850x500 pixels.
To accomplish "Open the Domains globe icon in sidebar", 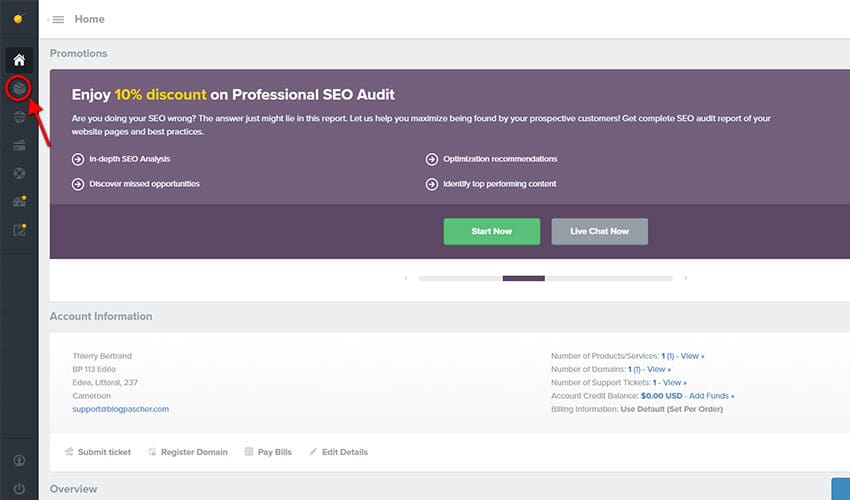I will (x=19, y=117).
